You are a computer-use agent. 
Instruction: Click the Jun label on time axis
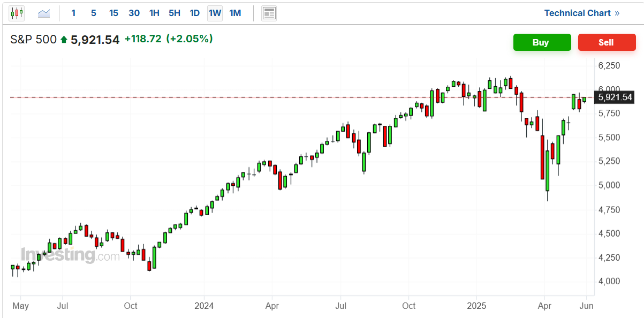point(586,306)
